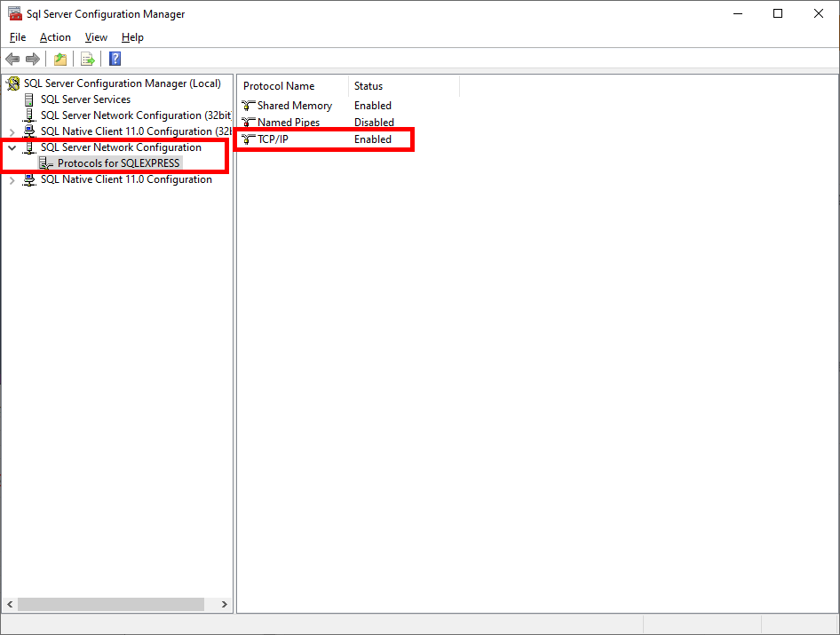This screenshot has width=840, height=635.
Task: Open Help via the blue question mark icon
Action: click(x=115, y=59)
